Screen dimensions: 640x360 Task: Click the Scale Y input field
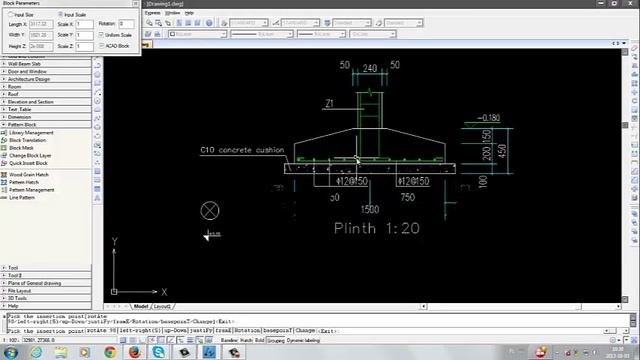click(84, 35)
